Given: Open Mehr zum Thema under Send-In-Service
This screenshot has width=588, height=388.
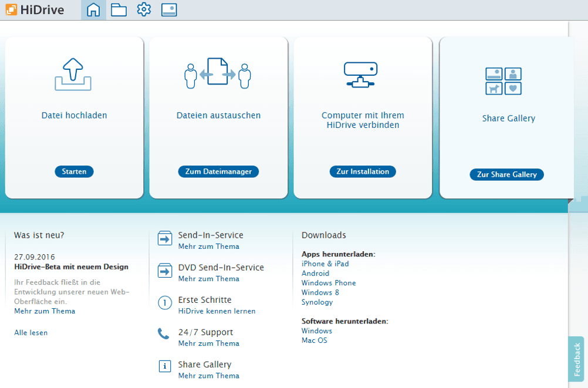Looking at the screenshot, I should tap(209, 247).
